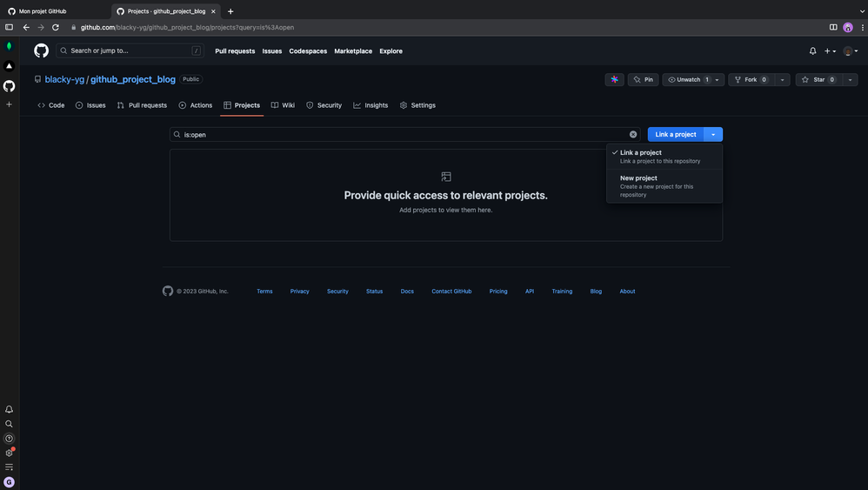Close the Projects browser tab
Screen dimensions: 868x490
pos(213,11)
